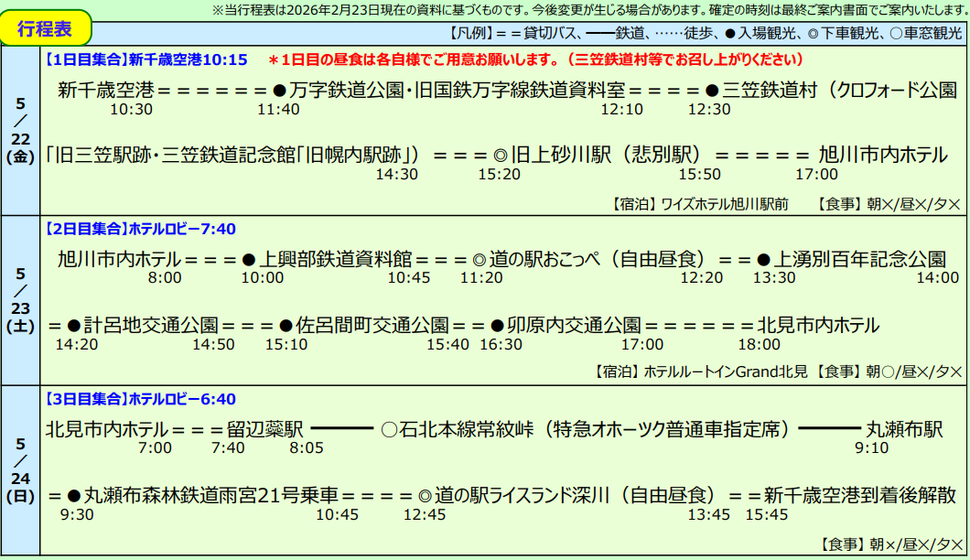The height and width of the screenshot is (560, 970).
Task: Click the ○ marker before 石北本線常紋峠
Action: pyautogui.click(x=388, y=429)
